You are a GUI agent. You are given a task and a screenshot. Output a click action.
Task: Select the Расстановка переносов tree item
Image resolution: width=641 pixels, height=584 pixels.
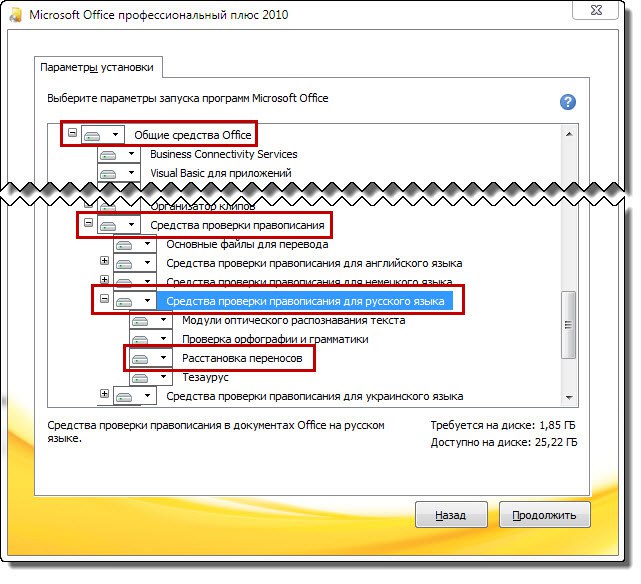coord(241,358)
